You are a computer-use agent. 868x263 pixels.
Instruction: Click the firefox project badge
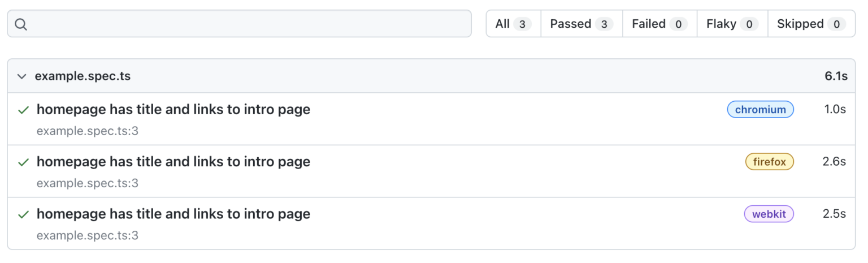pos(769,162)
